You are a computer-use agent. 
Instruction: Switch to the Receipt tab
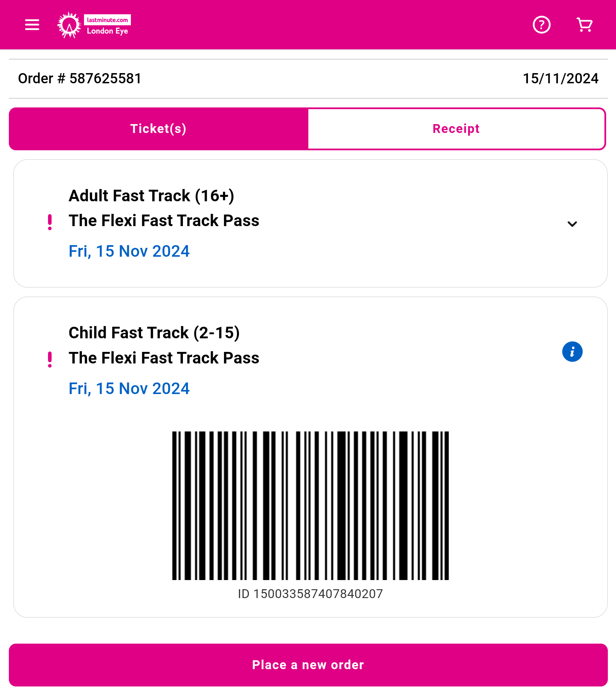coord(456,129)
